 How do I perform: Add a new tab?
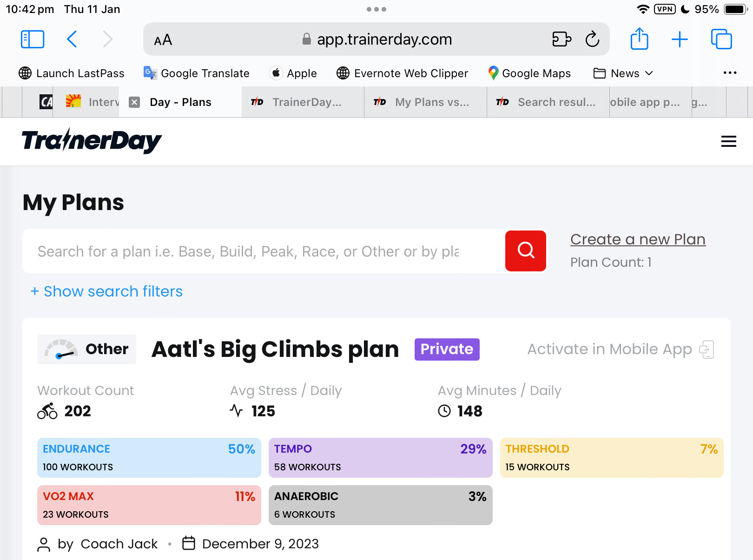click(x=680, y=40)
